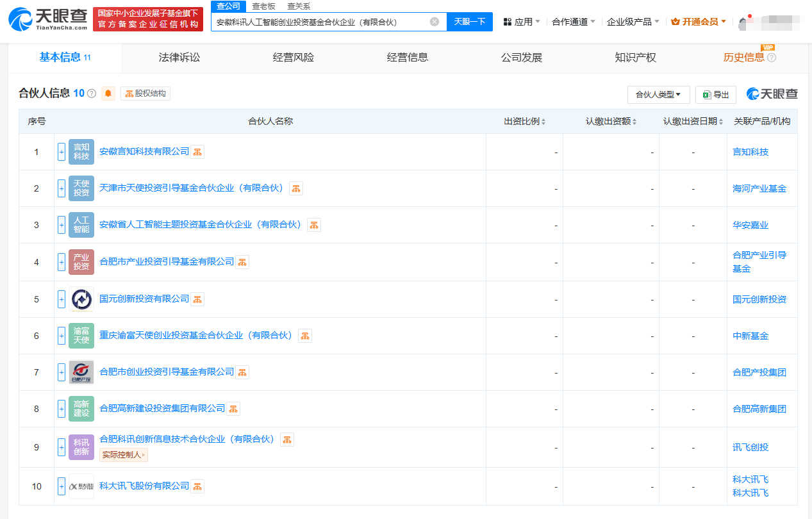Expand row 6 重庆渝富天使创业投资基金

tap(62, 336)
